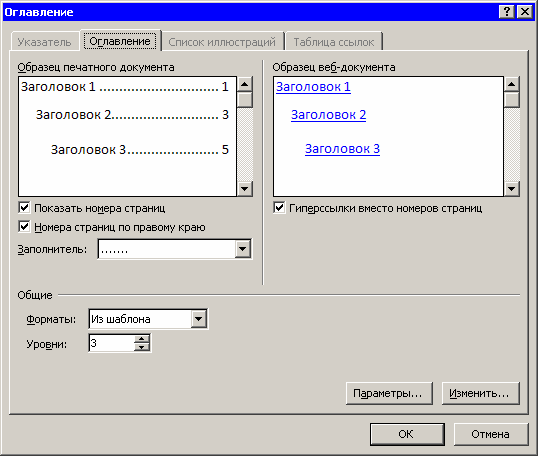The height and width of the screenshot is (456, 538).
Task: Open the Таблица ссылок tab
Action: coord(334,42)
